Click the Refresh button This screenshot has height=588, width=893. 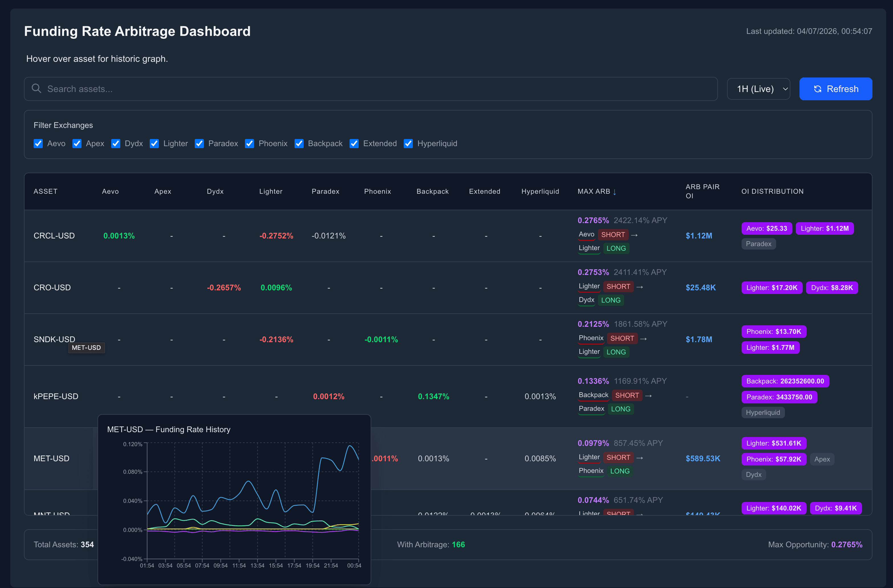coord(836,89)
